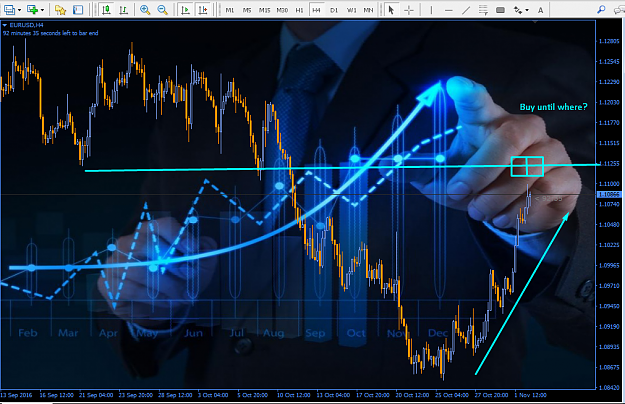This screenshot has height=404, width=625.
Task: Expand the New Chart dropdown arrow
Action: click(x=42, y=10)
